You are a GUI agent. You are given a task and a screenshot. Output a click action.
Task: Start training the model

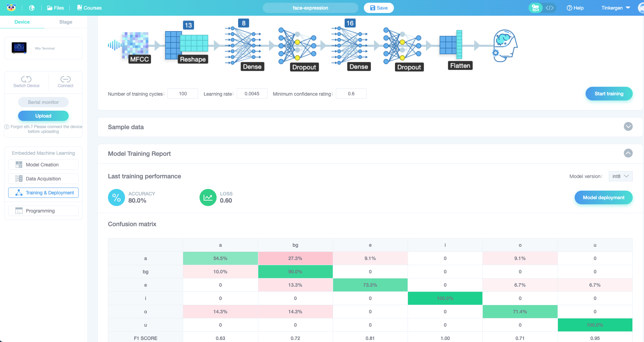click(x=609, y=94)
